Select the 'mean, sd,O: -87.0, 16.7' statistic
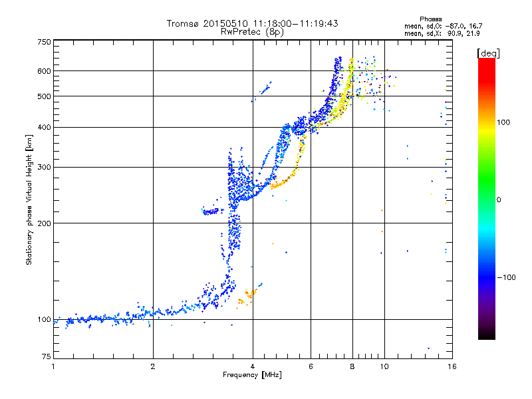The height and width of the screenshot is (399, 532). click(x=443, y=26)
